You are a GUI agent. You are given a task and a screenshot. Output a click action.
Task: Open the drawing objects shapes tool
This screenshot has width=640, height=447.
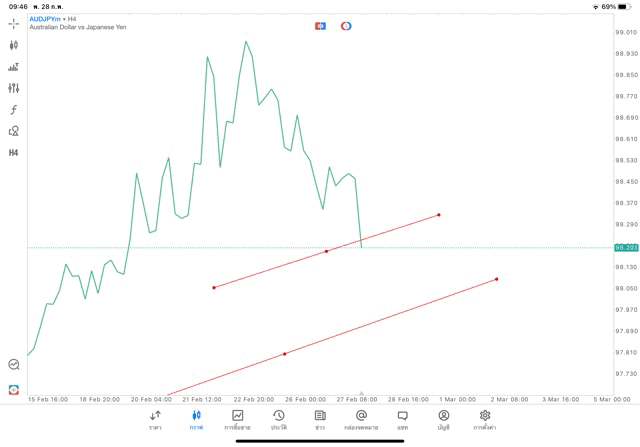(x=14, y=131)
